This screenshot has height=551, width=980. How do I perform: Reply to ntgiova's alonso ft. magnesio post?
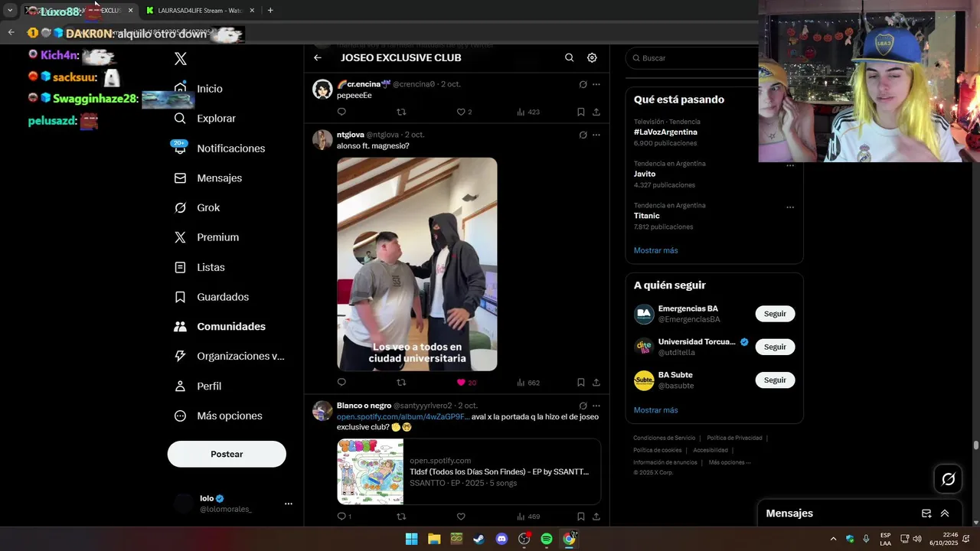click(341, 383)
